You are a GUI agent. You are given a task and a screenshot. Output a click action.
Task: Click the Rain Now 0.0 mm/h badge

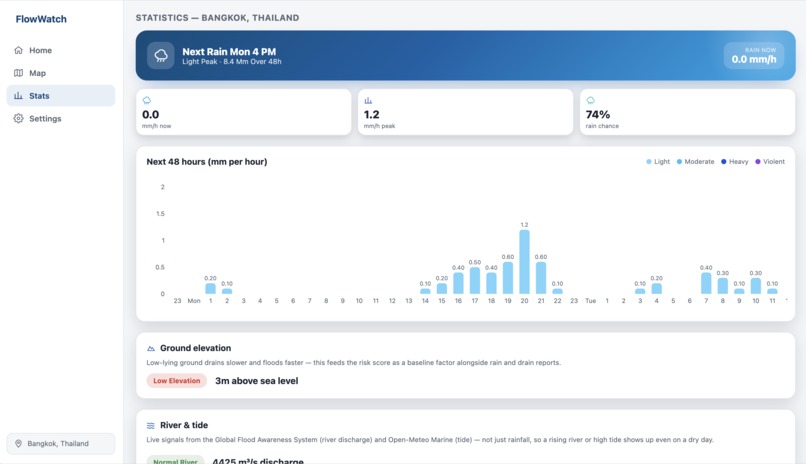pyautogui.click(x=754, y=55)
